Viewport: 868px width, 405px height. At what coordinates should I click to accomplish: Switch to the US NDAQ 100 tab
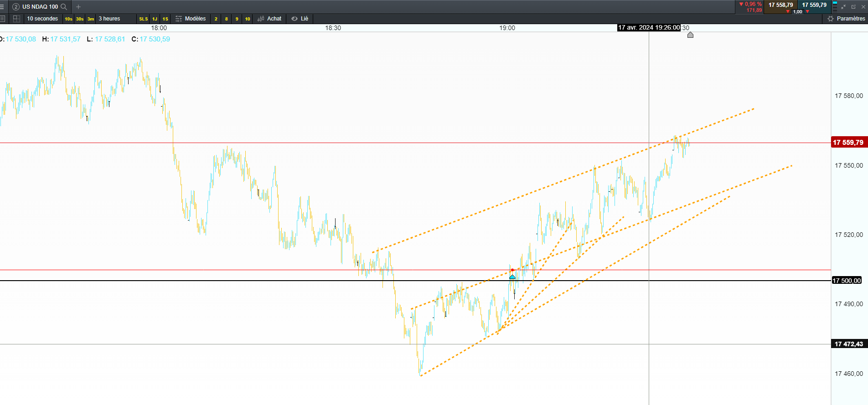point(40,7)
